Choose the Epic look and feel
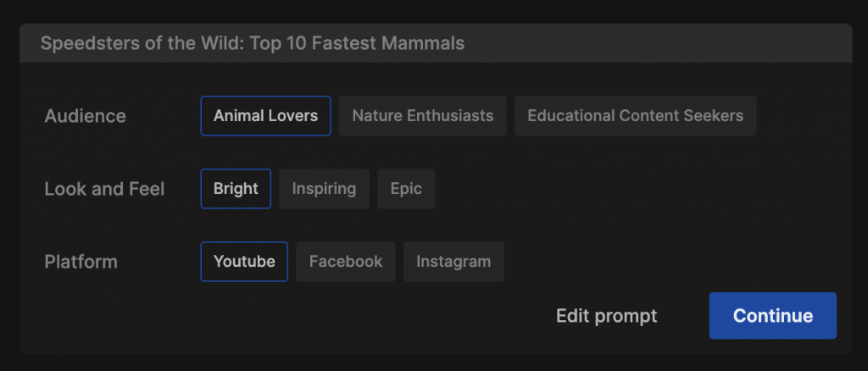868x371 pixels. (x=406, y=189)
